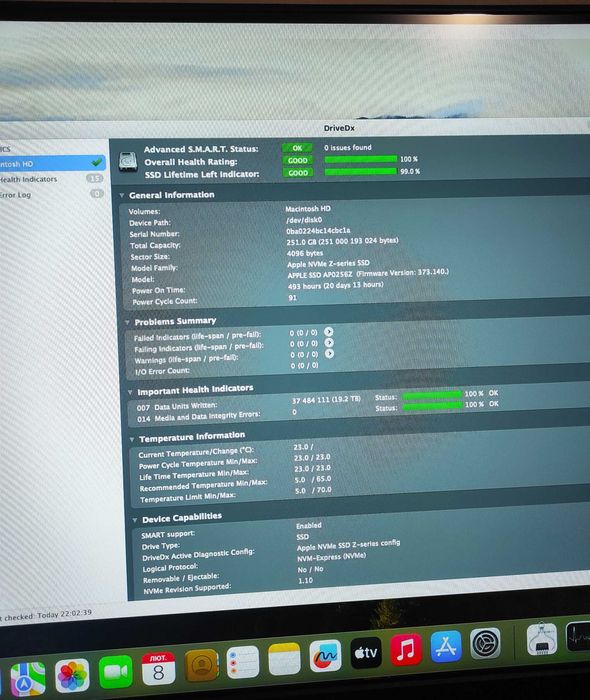Collapse the Device Capabilities section
590x700 pixels.
coord(135,520)
